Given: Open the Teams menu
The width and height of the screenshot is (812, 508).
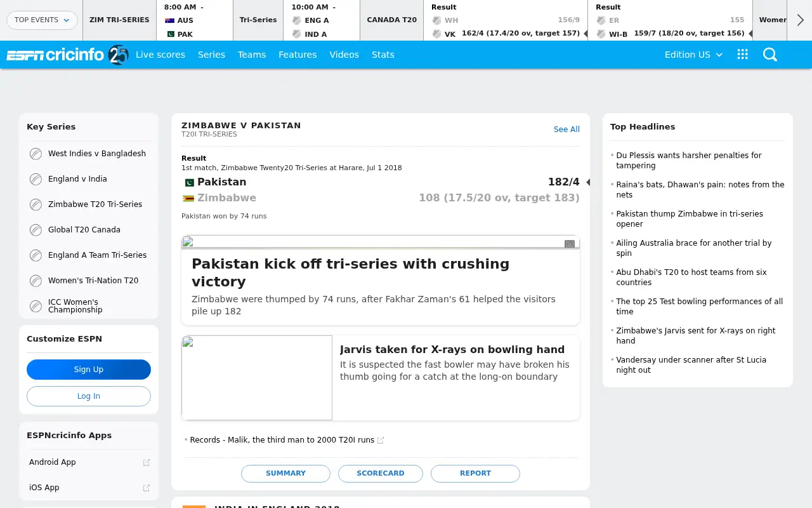Looking at the screenshot, I should point(252,55).
